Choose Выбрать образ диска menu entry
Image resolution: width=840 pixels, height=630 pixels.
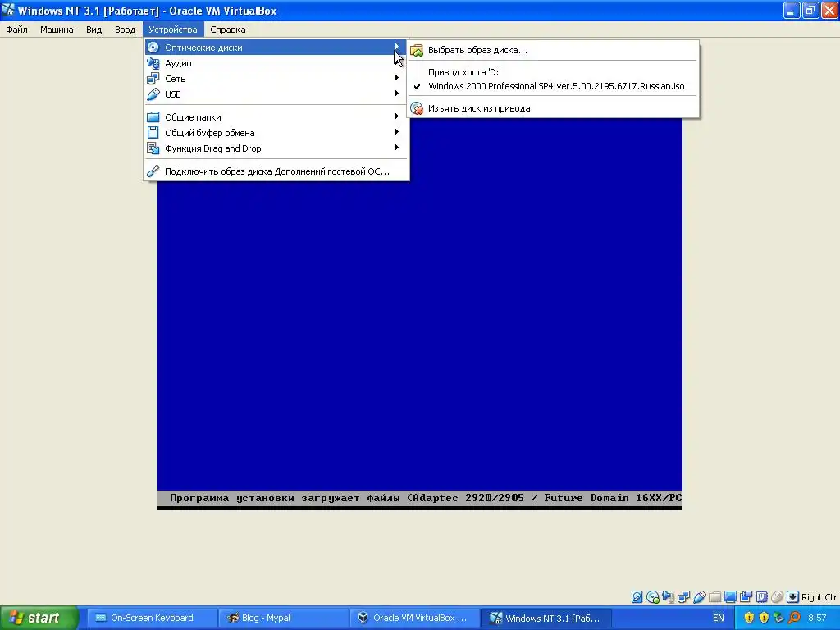[554, 50]
